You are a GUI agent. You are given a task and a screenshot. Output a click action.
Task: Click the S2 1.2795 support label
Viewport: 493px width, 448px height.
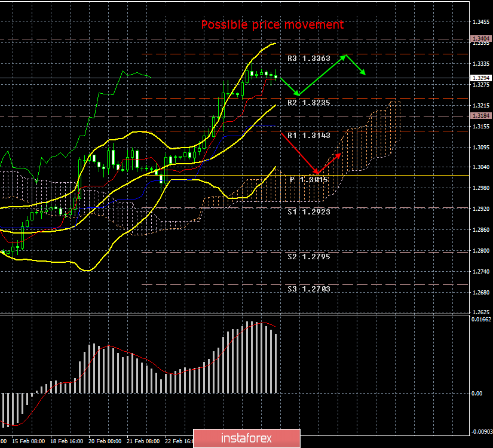[x=309, y=257]
